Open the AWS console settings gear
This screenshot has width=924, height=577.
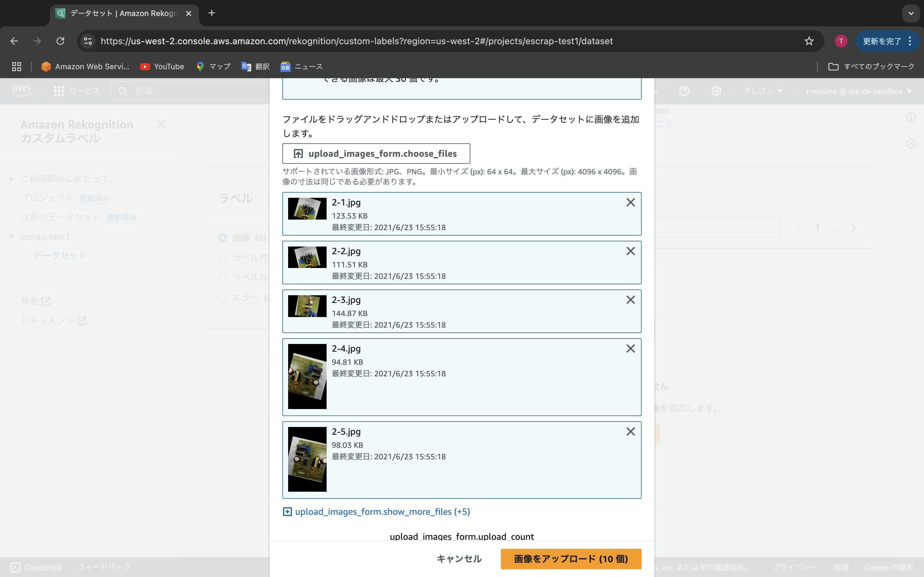click(x=717, y=91)
